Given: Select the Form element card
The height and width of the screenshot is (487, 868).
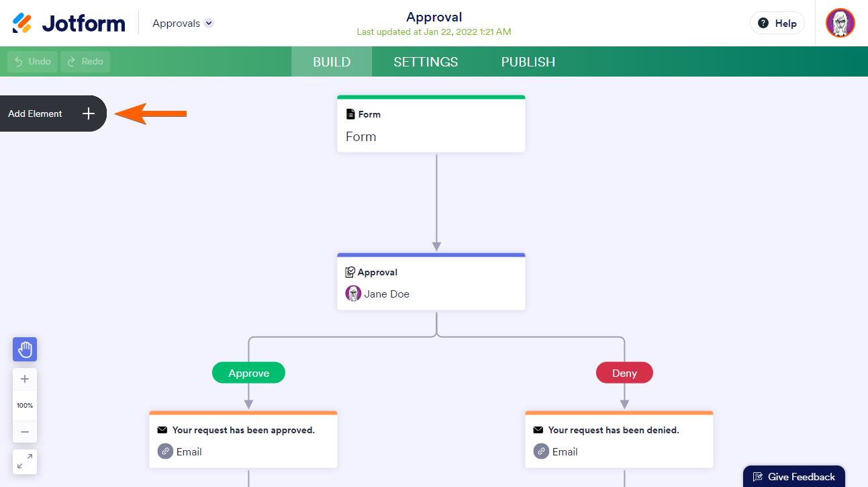Looking at the screenshot, I should coord(431,125).
